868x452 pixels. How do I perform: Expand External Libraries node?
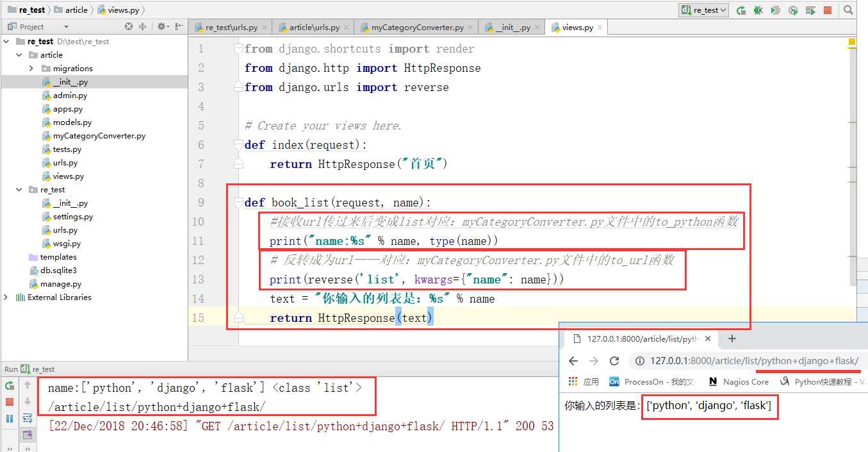pyautogui.click(x=7, y=297)
